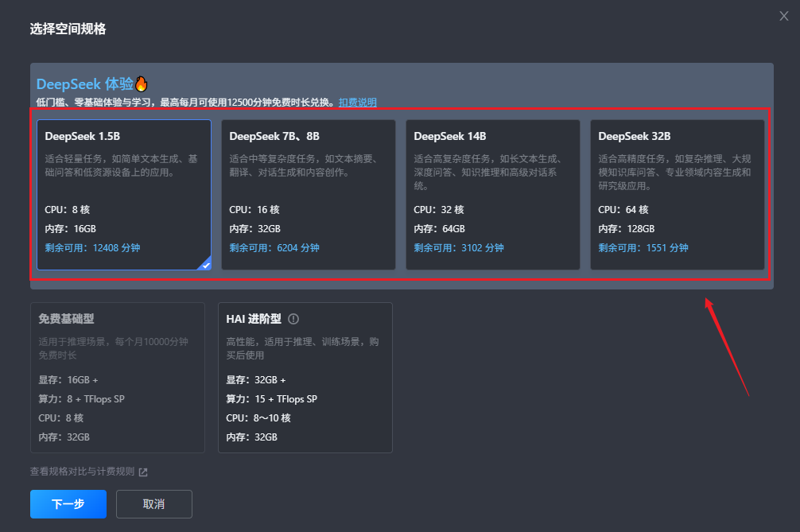Select the DeepSeek 14B card
Viewport: 800px width, 532px height.
click(493, 194)
